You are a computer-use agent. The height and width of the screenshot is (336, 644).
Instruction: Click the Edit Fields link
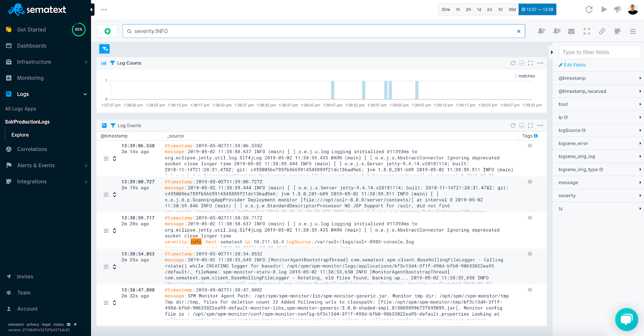click(572, 65)
